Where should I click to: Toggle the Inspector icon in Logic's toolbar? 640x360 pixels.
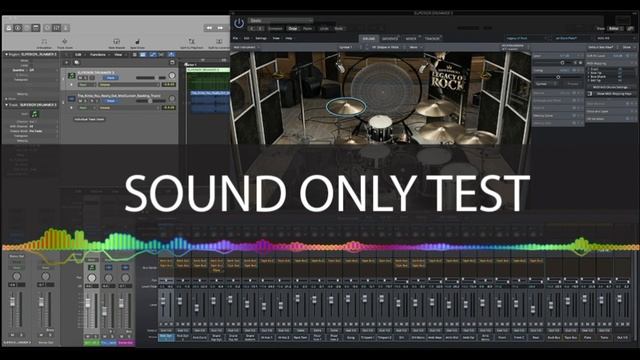18,28
